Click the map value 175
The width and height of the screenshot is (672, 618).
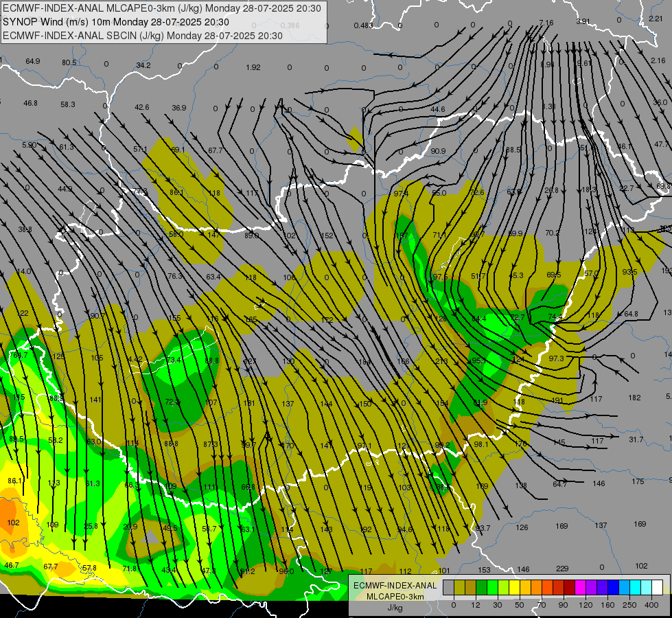638,481
